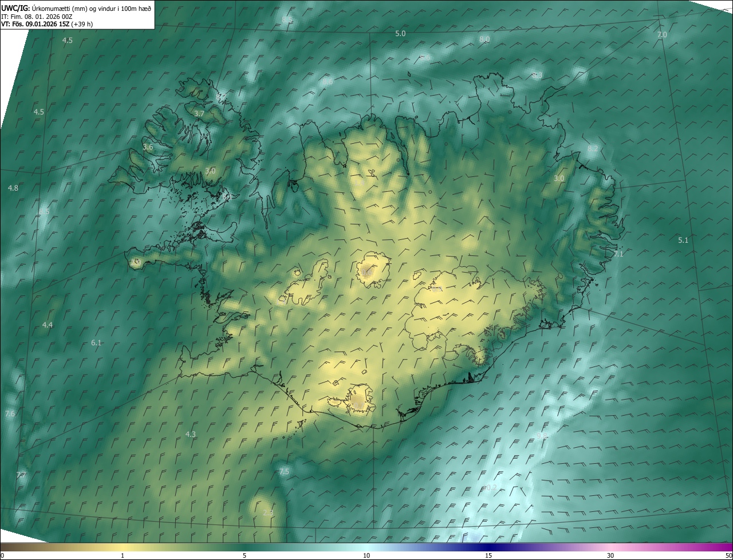Click the 3.7 value label in the Westfjords
The width and height of the screenshot is (733, 560).
(x=199, y=114)
